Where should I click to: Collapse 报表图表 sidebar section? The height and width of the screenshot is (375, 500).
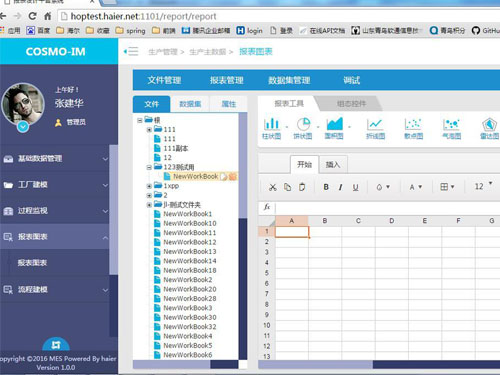(x=55, y=237)
